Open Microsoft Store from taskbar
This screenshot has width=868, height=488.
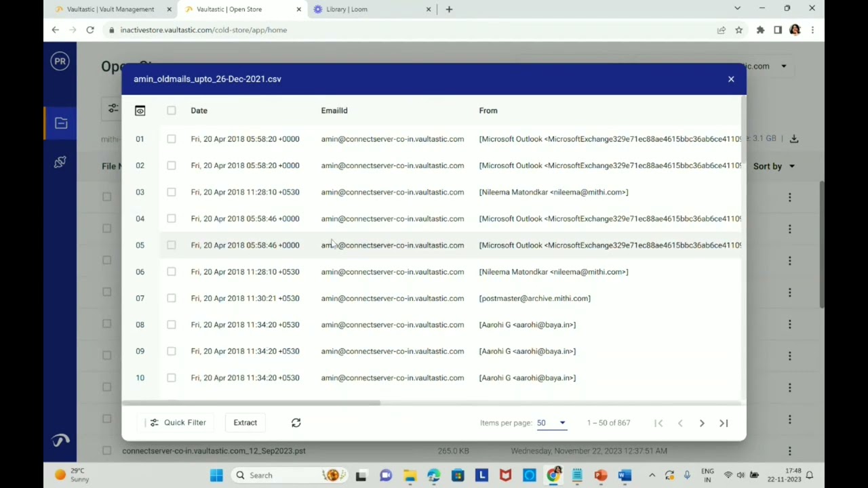point(458,476)
